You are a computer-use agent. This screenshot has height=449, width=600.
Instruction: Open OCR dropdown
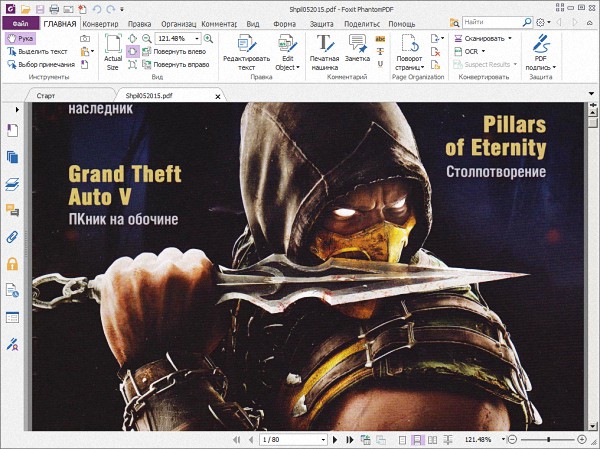(x=470, y=51)
